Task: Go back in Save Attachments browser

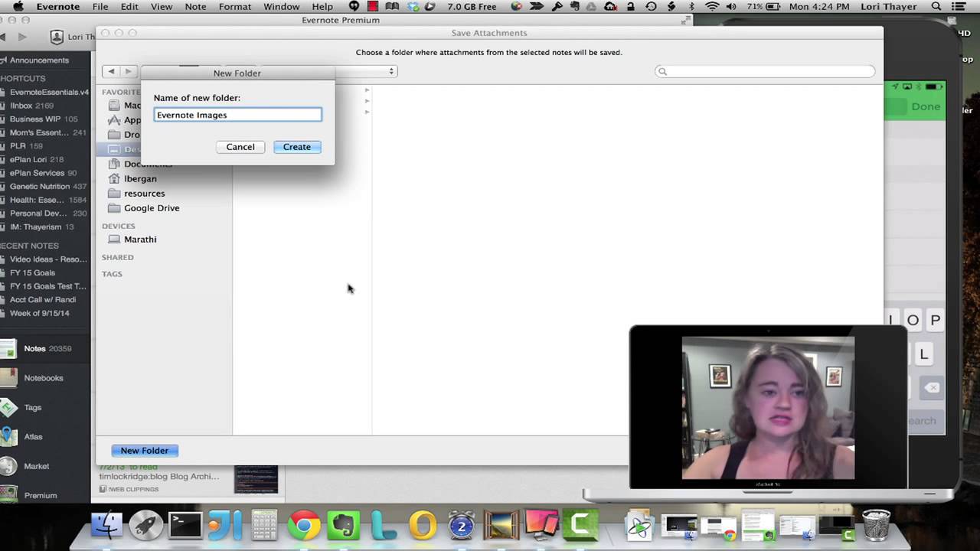Action: point(111,71)
